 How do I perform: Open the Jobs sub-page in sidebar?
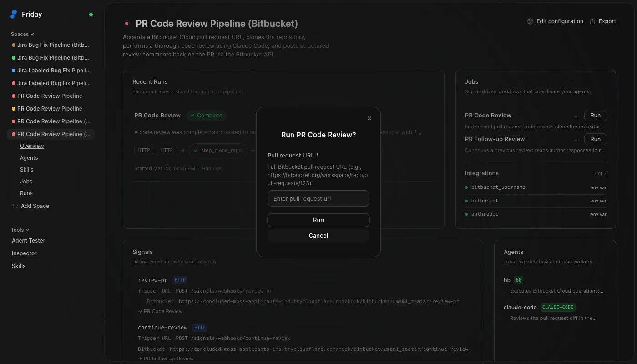tap(26, 182)
